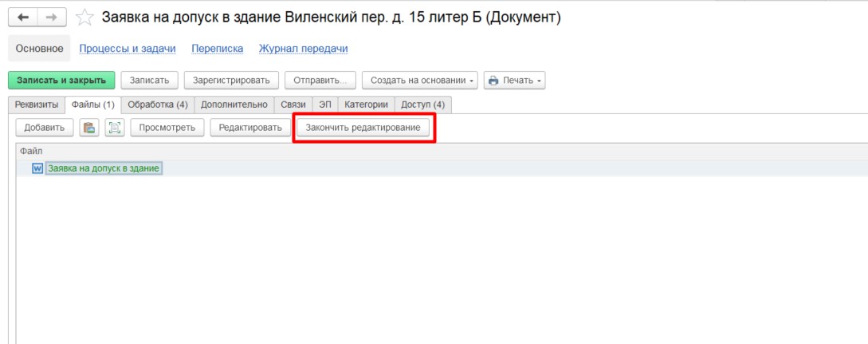Select the Дополнительно tab

click(x=234, y=105)
